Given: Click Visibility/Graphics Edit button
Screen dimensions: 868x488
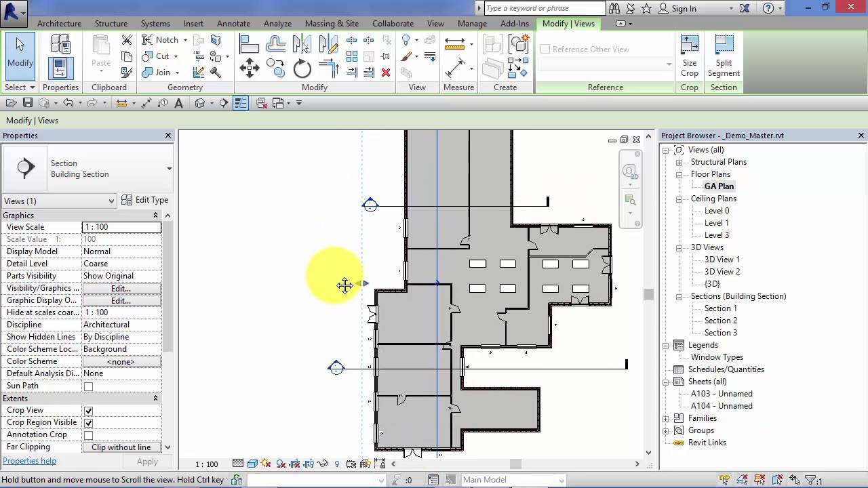Looking at the screenshot, I should point(121,288).
